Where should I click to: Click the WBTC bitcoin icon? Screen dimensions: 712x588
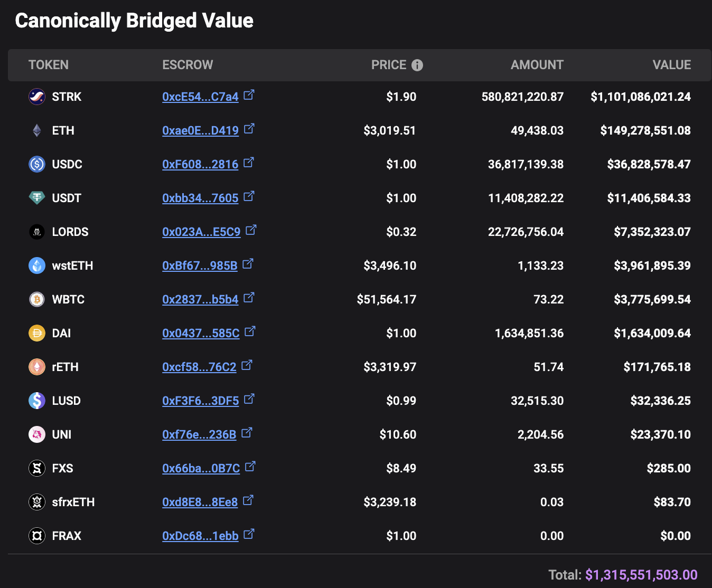coord(37,299)
